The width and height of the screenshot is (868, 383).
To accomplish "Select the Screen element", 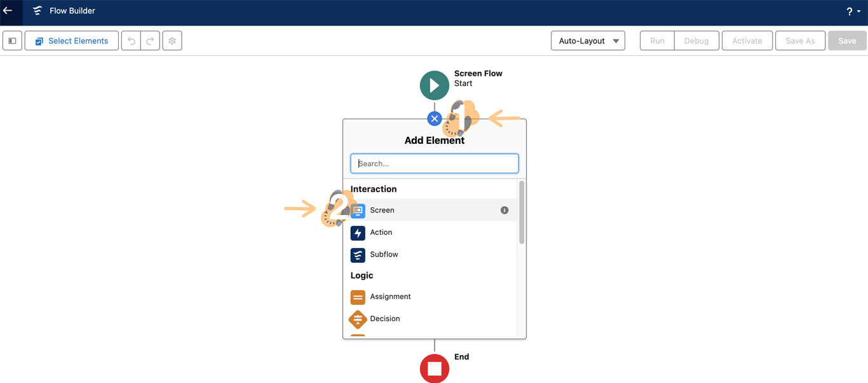I will (x=383, y=210).
